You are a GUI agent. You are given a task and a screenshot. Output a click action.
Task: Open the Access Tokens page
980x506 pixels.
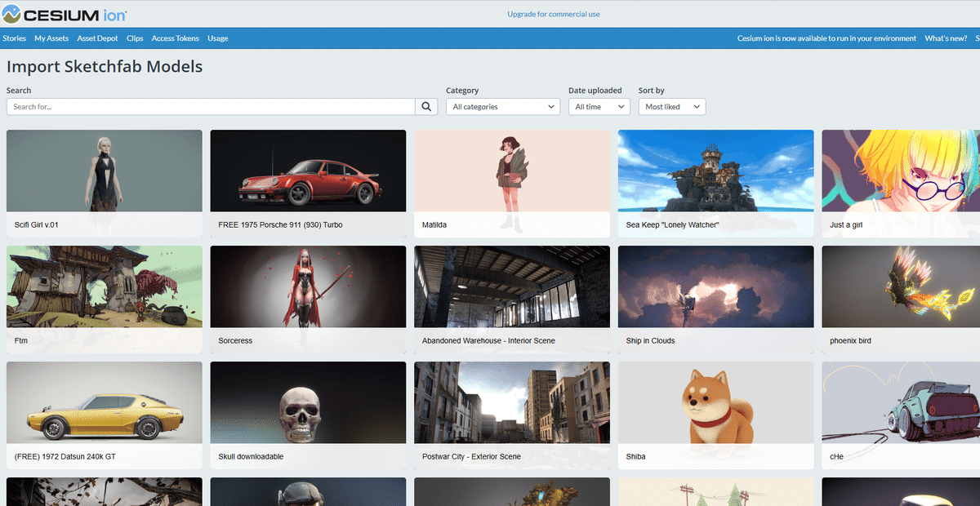tap(175, 38)
